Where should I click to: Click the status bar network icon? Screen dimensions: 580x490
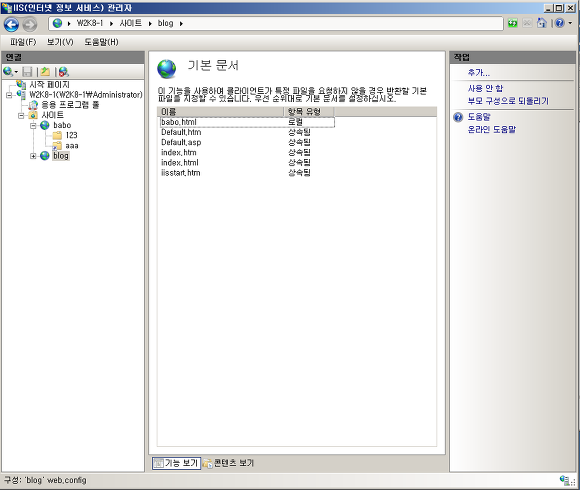point(565,480)
